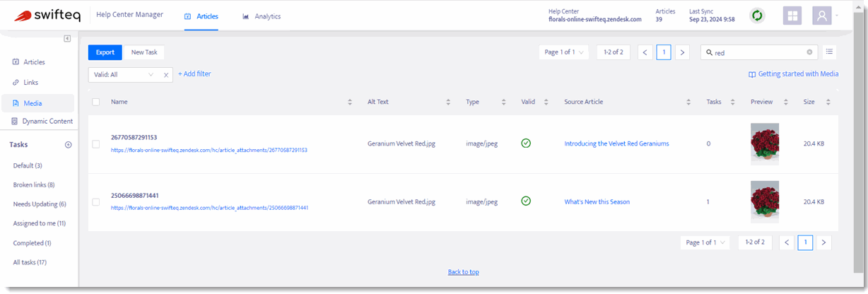Open Getting started with Media link
868x294 pixels.
pos(793,73)
